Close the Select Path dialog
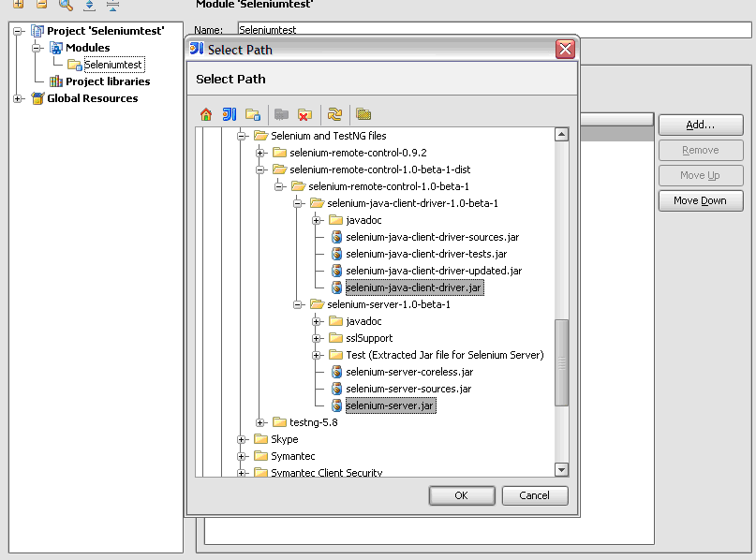The image size is (756, 560). (565, 49)
